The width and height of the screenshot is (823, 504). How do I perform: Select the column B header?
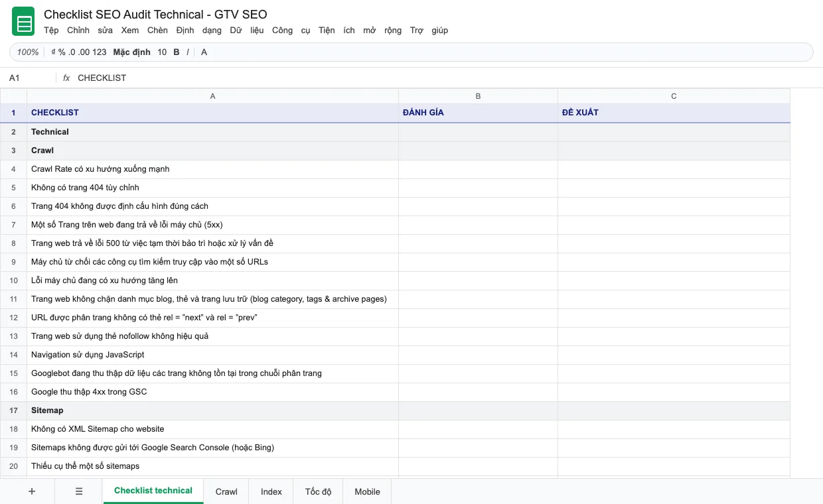coord(478,96)
